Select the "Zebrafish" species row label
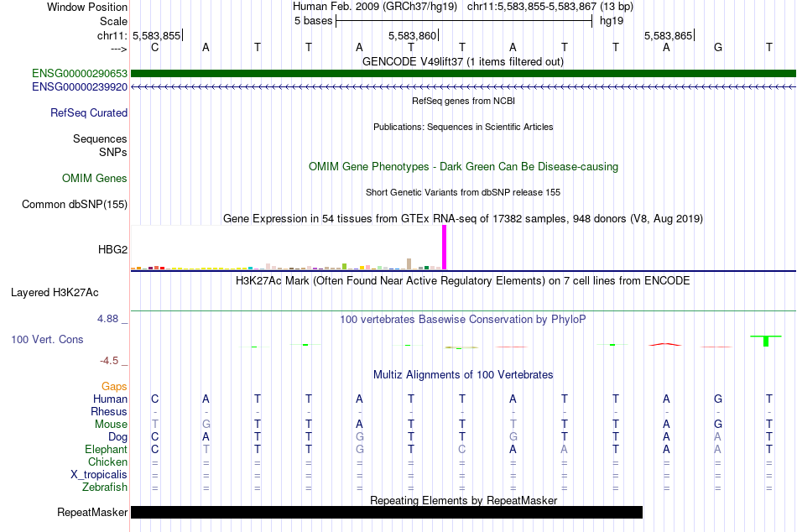This screenshot has height=532, width=797. (x=104, y=487)
